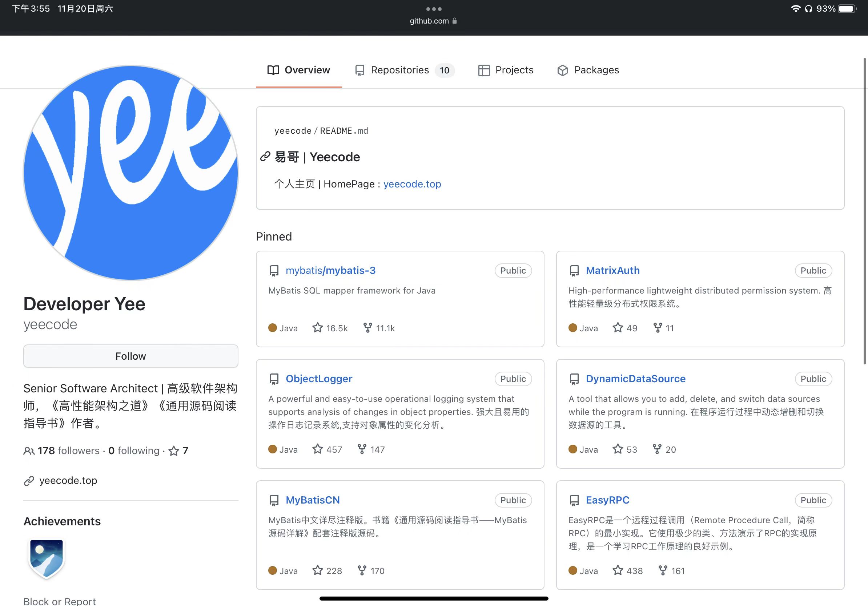
Task: Click repo icon of MatrixAuth card
Action: (x=574, y=271)
